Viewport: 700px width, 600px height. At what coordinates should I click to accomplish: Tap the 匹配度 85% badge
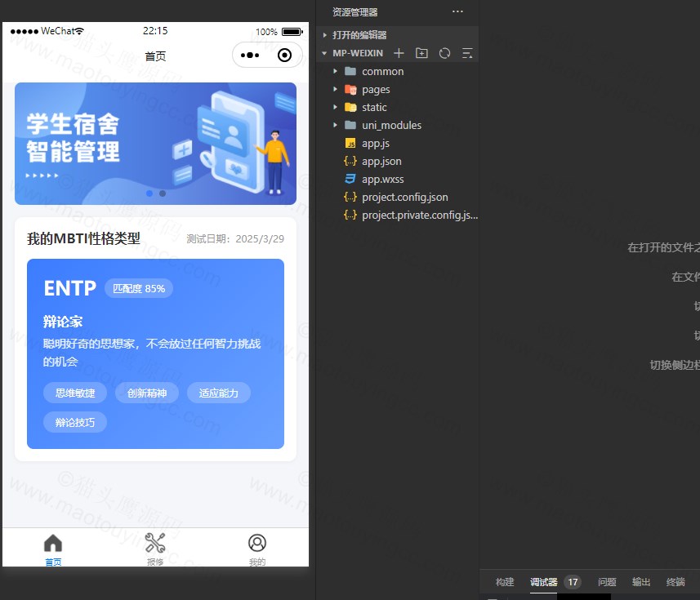pos(139,289)
